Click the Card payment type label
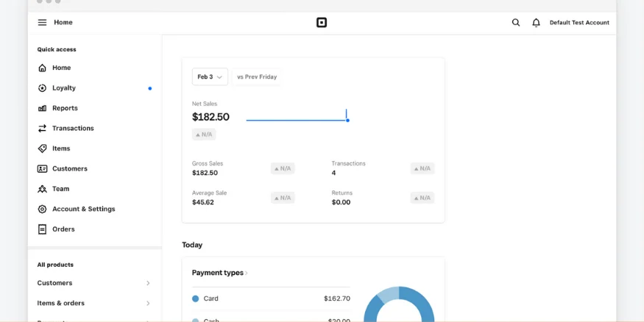The image size is (644, 322). [210, 298]
